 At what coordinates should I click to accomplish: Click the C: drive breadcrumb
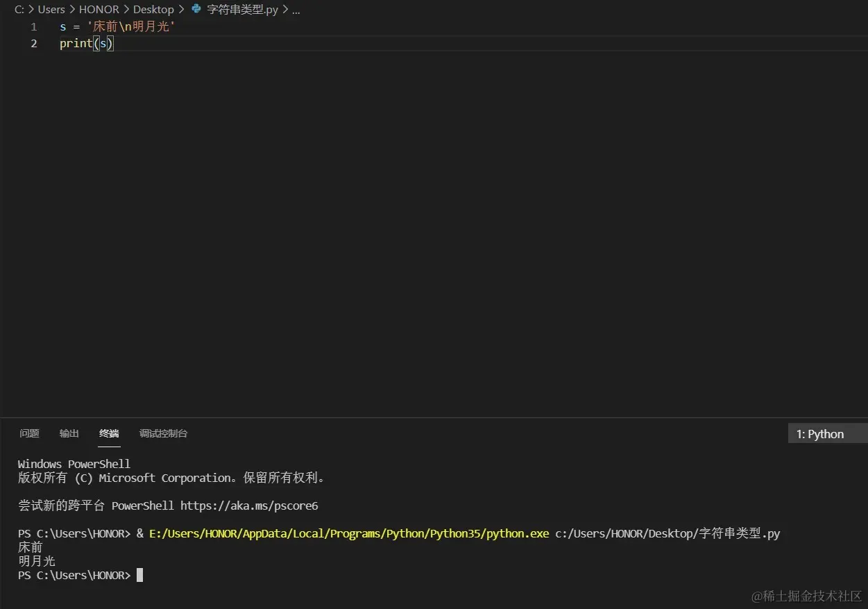(19, 9)
